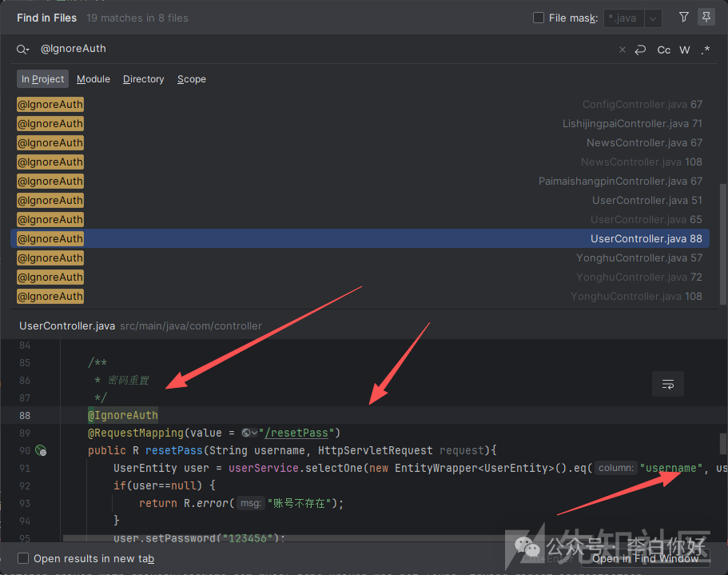Image resolution: width=728 pixels, height=575 pixels.
Task: Toggle the pin window icon
Action: pos(706,18)
